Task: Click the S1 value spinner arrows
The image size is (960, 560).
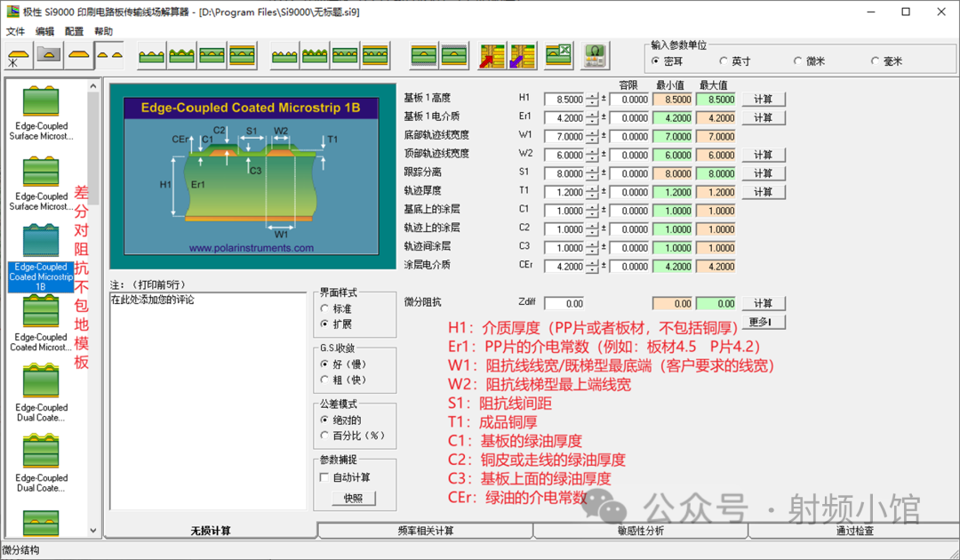Action: pos(593,174)
